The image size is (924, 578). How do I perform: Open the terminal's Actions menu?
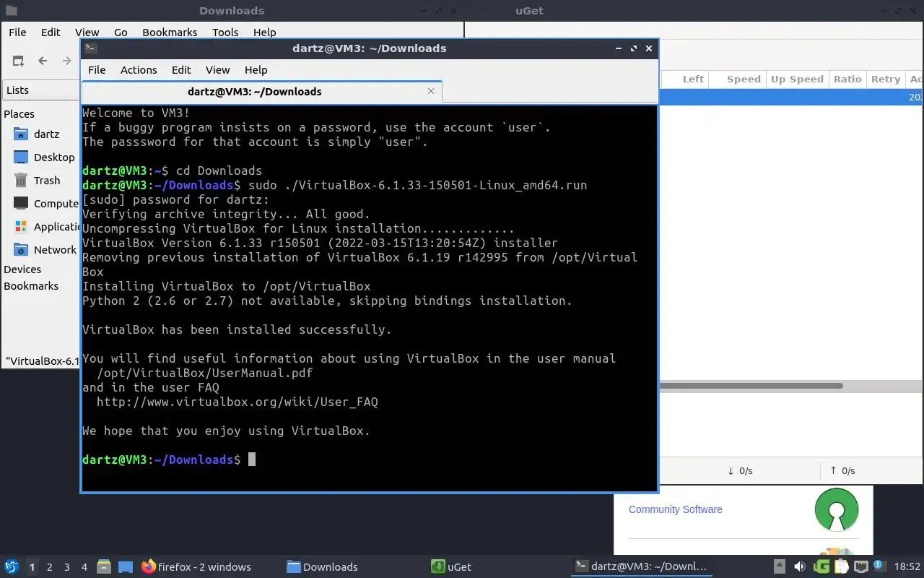pos(139,70)
